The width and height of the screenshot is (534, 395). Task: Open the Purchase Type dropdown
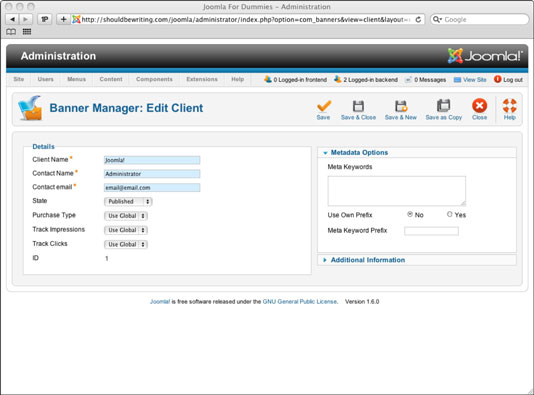[x=126, y=216]
